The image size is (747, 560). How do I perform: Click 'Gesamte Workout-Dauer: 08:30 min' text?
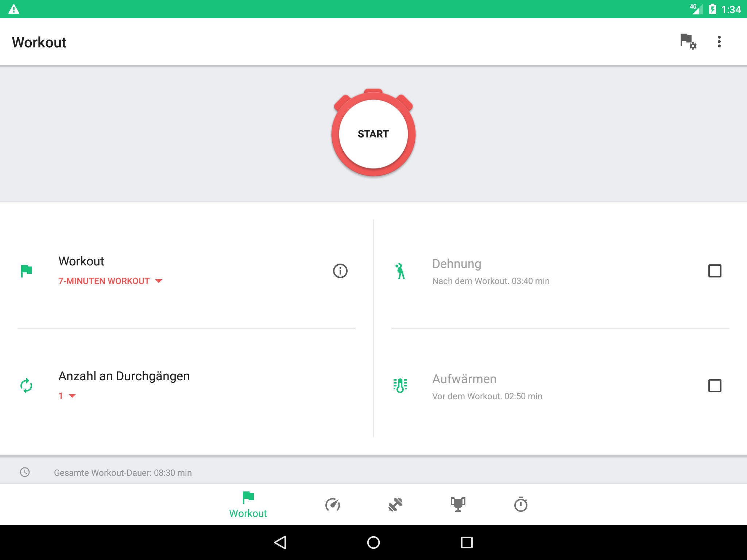(123, 473)
